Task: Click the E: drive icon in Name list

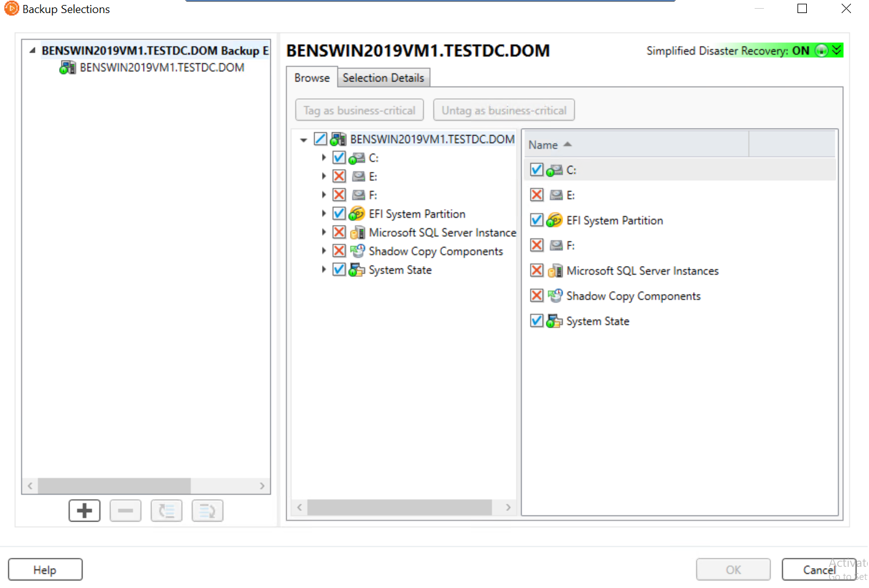Action: (556, 195)
